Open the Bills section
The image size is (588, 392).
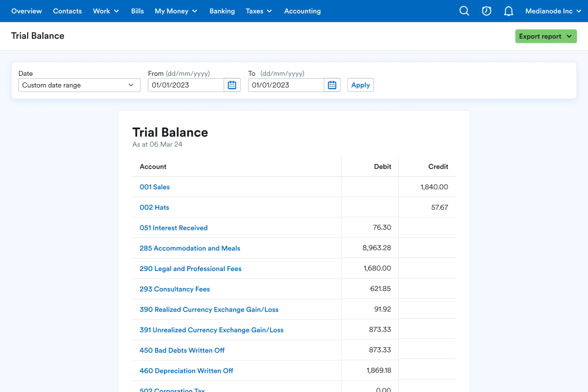pos(137,11)
